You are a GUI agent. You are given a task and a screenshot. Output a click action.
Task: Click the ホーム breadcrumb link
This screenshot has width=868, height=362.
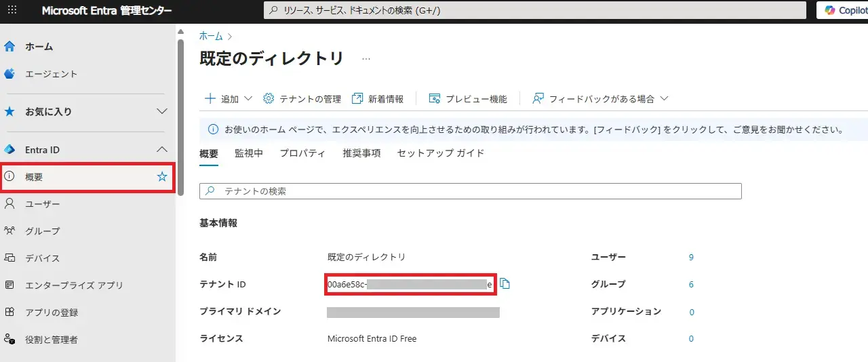[x=210, y=36]
